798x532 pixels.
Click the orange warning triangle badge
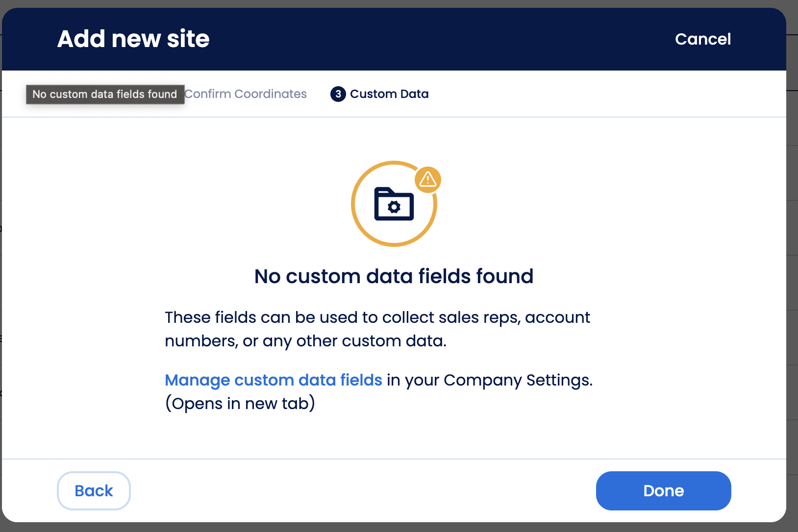point(428,180)
